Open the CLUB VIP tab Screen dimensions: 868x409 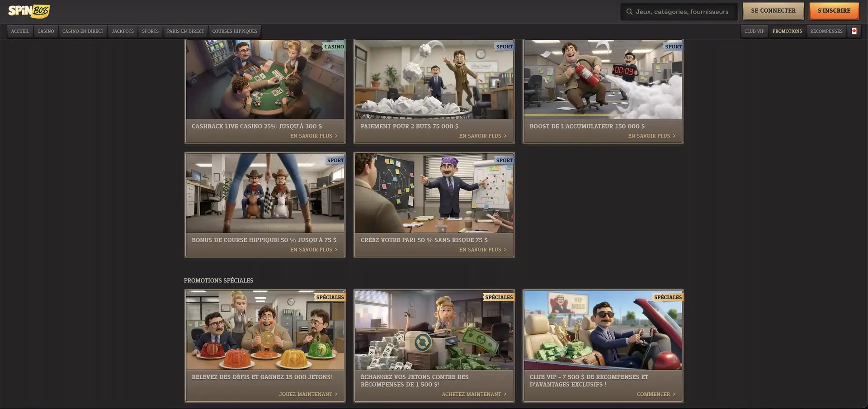pos(754,31)
